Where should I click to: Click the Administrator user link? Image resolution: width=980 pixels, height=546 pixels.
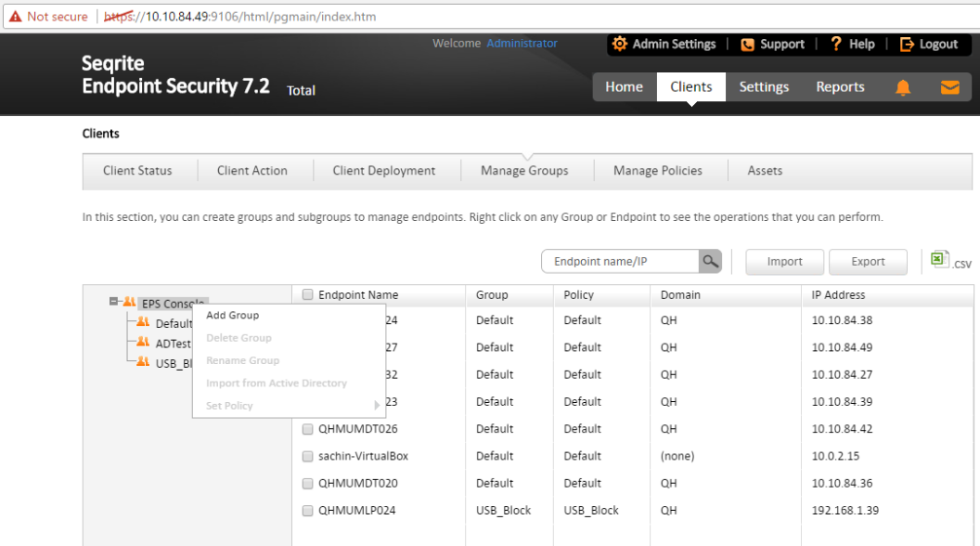click(x=522, y=43)
